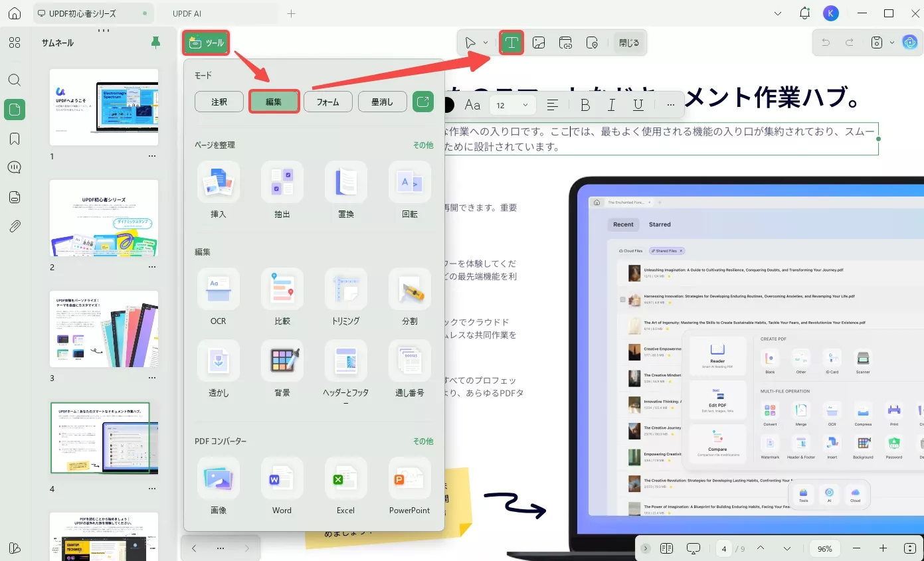
Task: Switch to 注釈 annotation mode
Action: 219,102
